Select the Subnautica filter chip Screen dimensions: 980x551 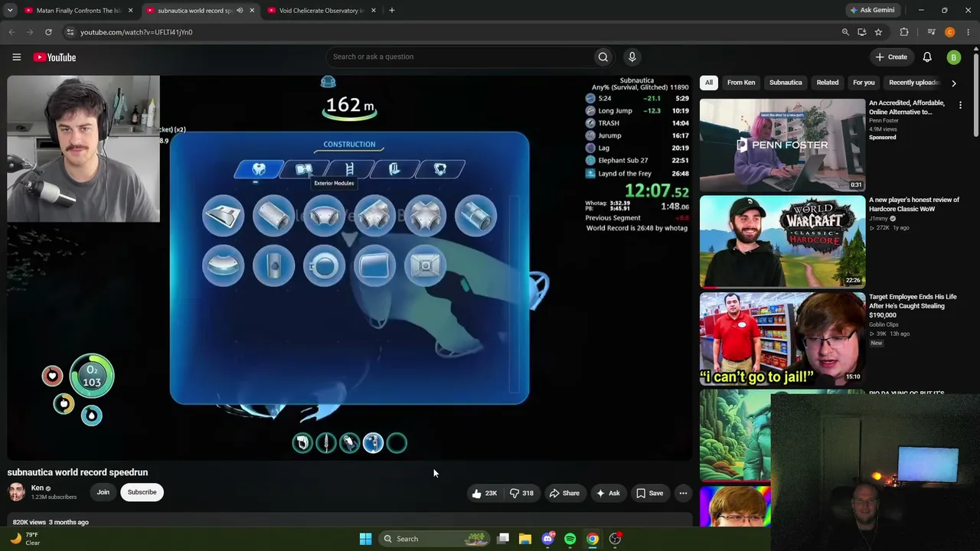pos(786,83)
